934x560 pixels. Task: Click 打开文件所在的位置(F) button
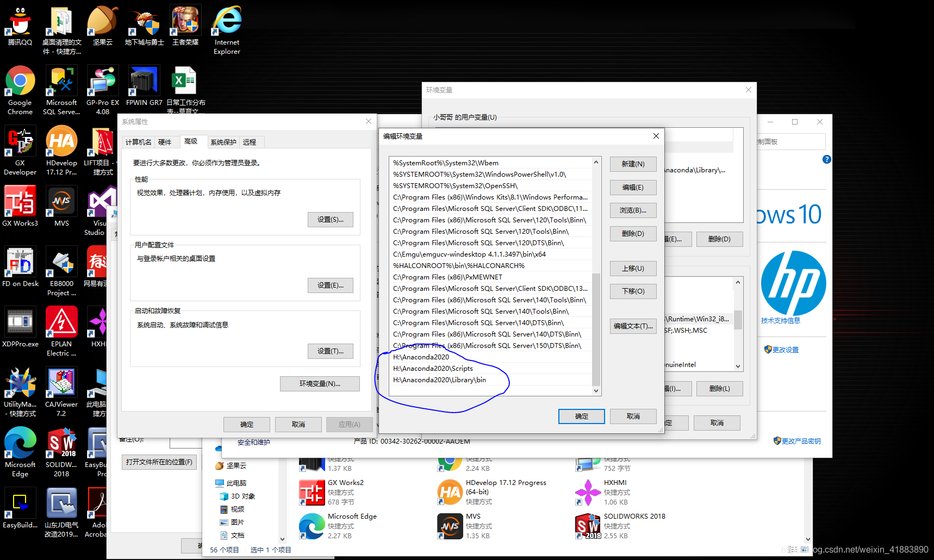[x=159, y=462]
